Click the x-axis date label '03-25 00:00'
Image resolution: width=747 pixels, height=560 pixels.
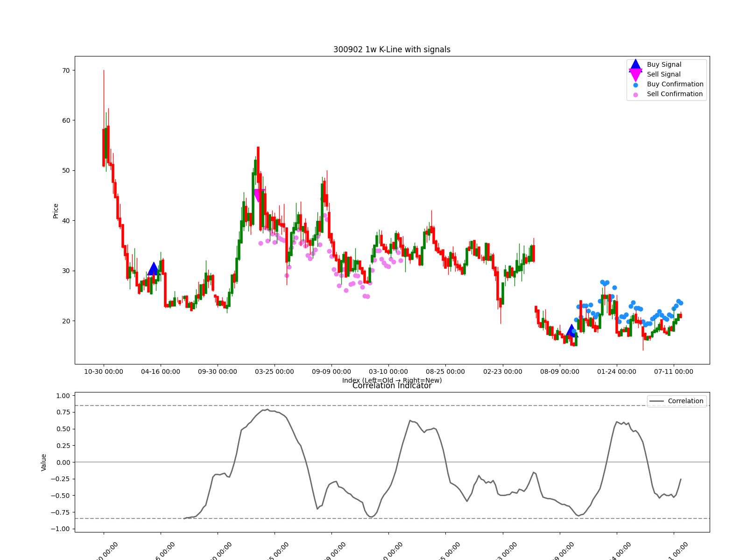(275, 372)
